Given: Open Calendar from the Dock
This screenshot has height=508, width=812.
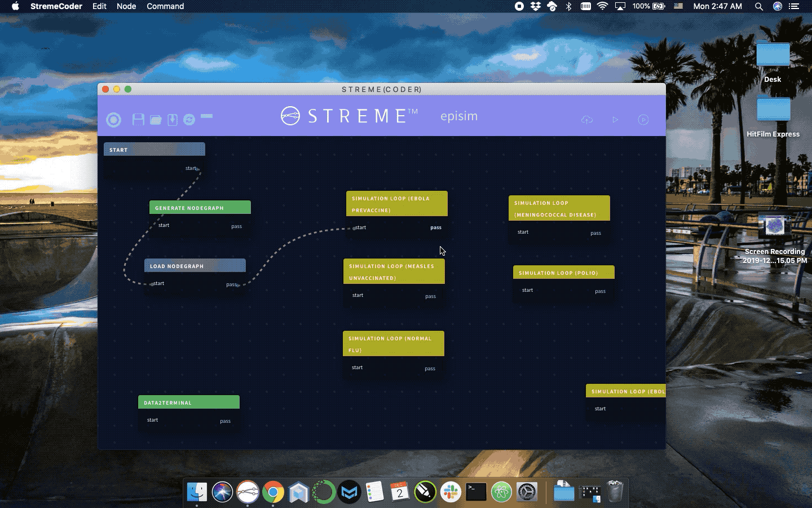Looking at the screenshot, I should coord(400,492).
